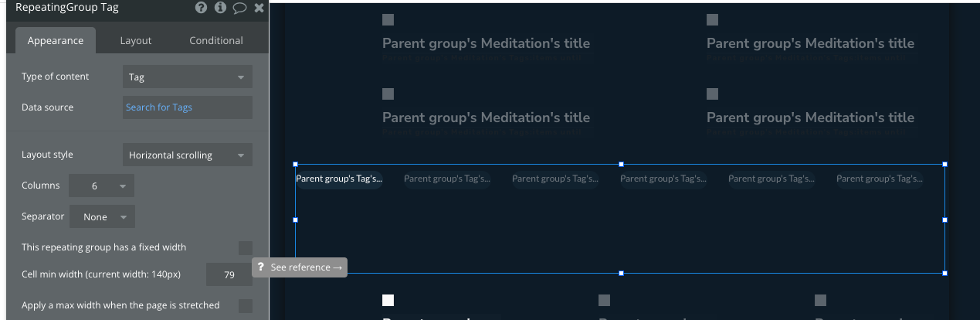
Task: Enable the fixed width checkbox for repeating group
Action: [x=246, y=247]
